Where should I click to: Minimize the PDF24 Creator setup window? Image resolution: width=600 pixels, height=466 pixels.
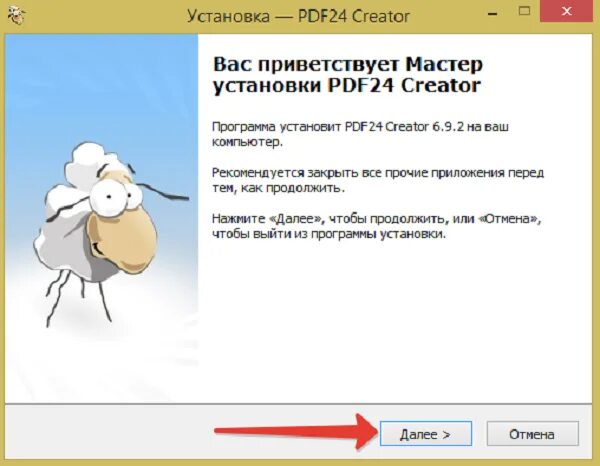(x=493, y=14)
